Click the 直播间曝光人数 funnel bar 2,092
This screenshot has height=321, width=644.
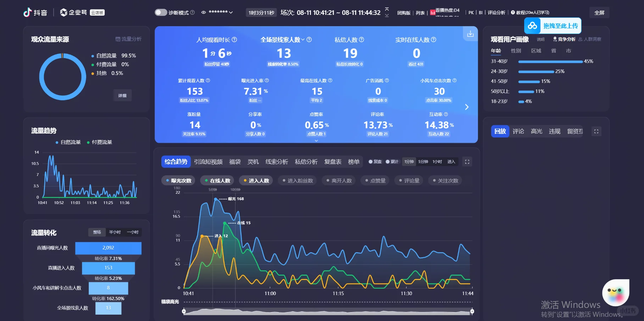(108, 248)
